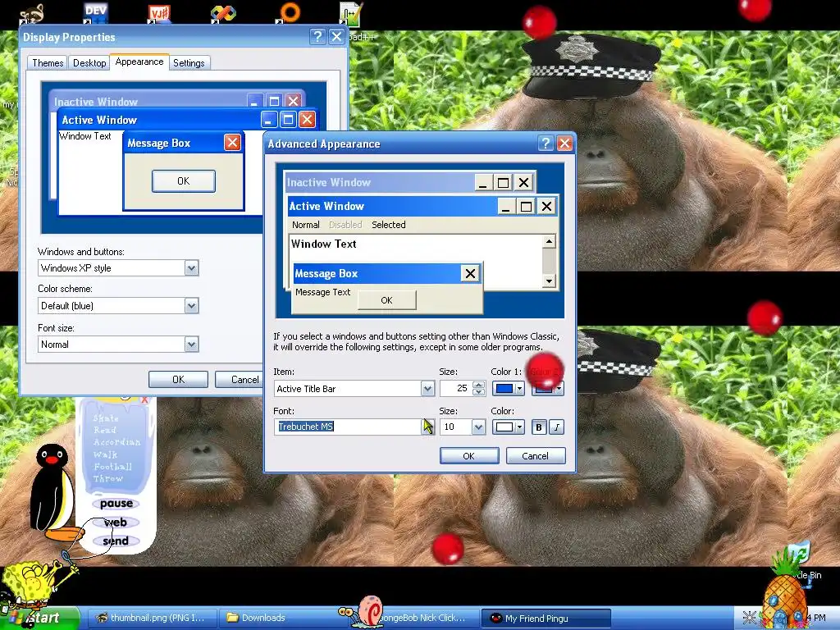Open the Notepad++ desktop shortcut icon
This screenshot has width=840, height=630.
pyautogui.click(x=351, y=13)
